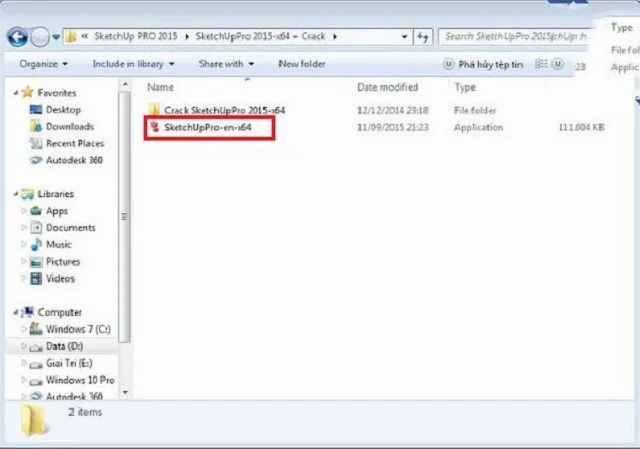Click the Giai Tri (E:) drive icon

click(36, 364)
